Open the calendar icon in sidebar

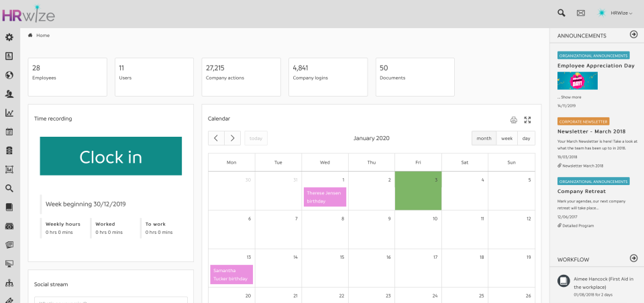coord(9,132)
